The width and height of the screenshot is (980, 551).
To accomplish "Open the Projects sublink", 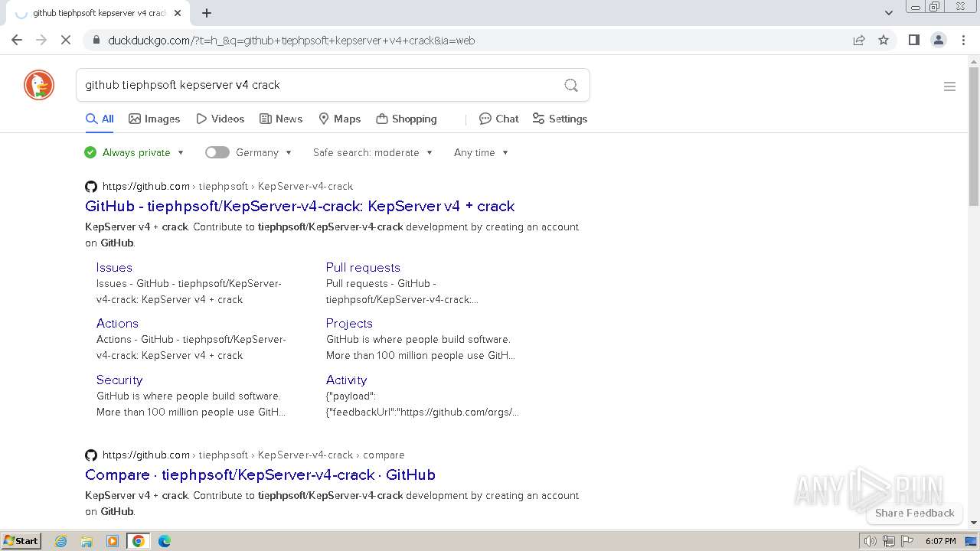I will point(349,323).
